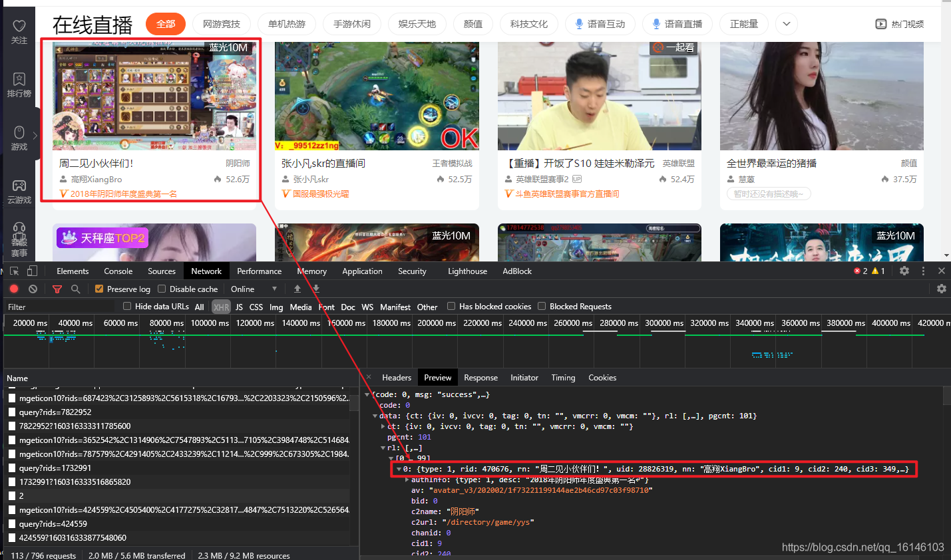Switch to the Elements tab
This screenshot has height=560, width=951.
(73, 271)
